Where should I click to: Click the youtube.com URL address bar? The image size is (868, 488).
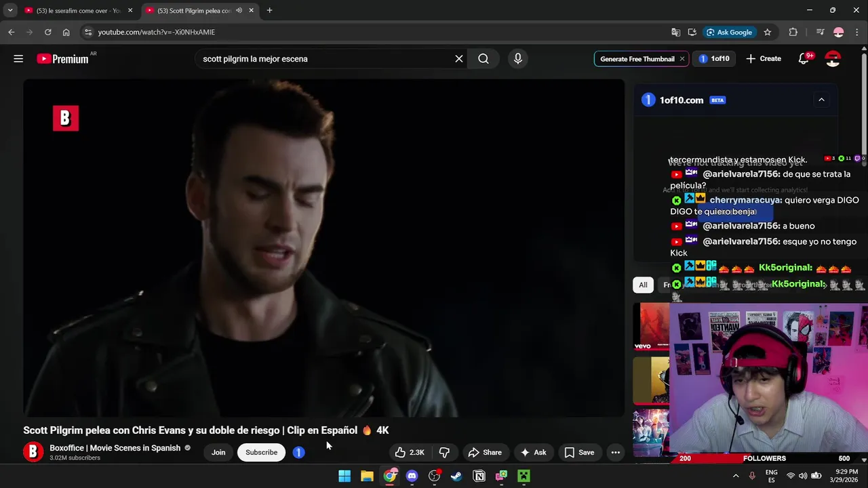pyautogui.click(x=373, y=32)
